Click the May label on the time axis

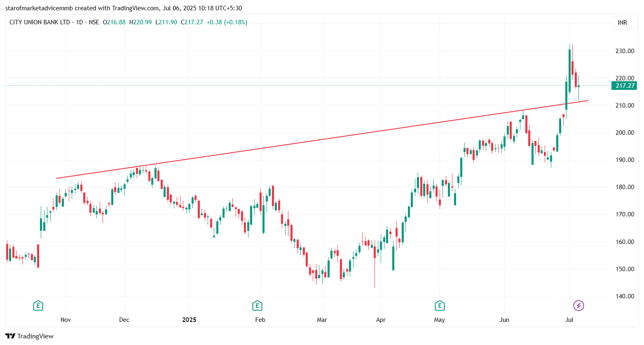[440, 320]
